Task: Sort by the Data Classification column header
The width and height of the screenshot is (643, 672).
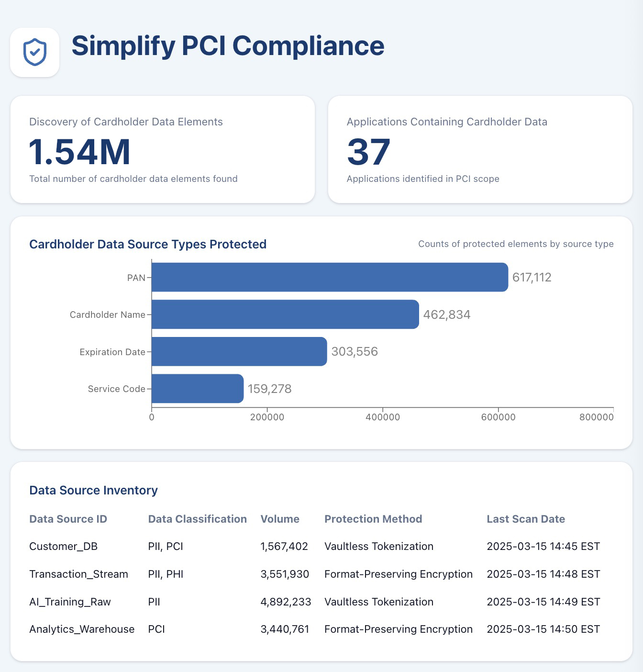Action: pos(197,519)
